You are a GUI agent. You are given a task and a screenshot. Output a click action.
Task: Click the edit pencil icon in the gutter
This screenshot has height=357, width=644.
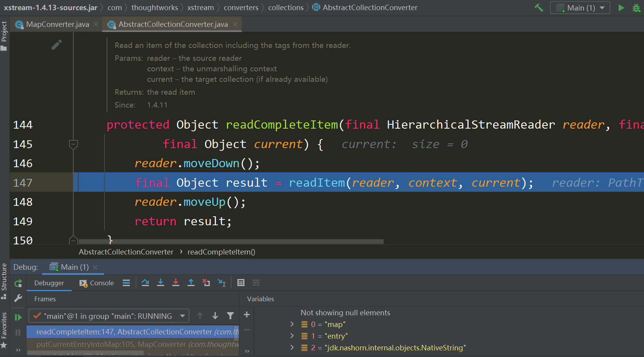[57, 44]
